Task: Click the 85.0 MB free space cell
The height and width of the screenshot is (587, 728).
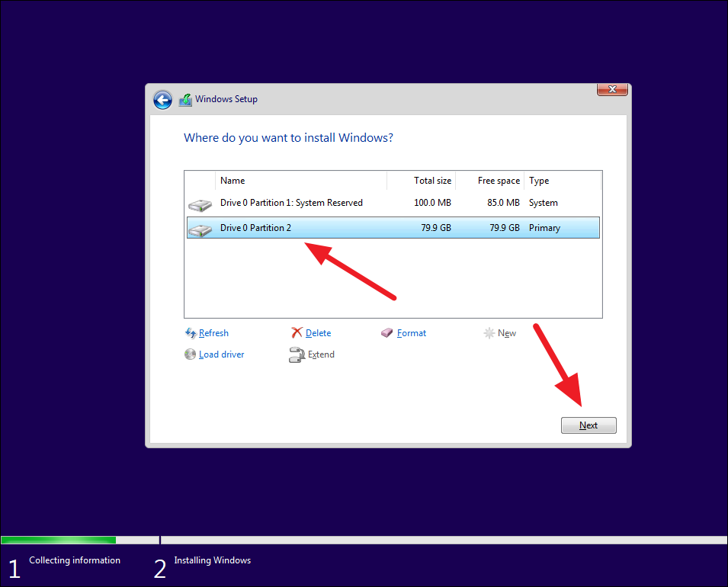Action: point(503,203)
